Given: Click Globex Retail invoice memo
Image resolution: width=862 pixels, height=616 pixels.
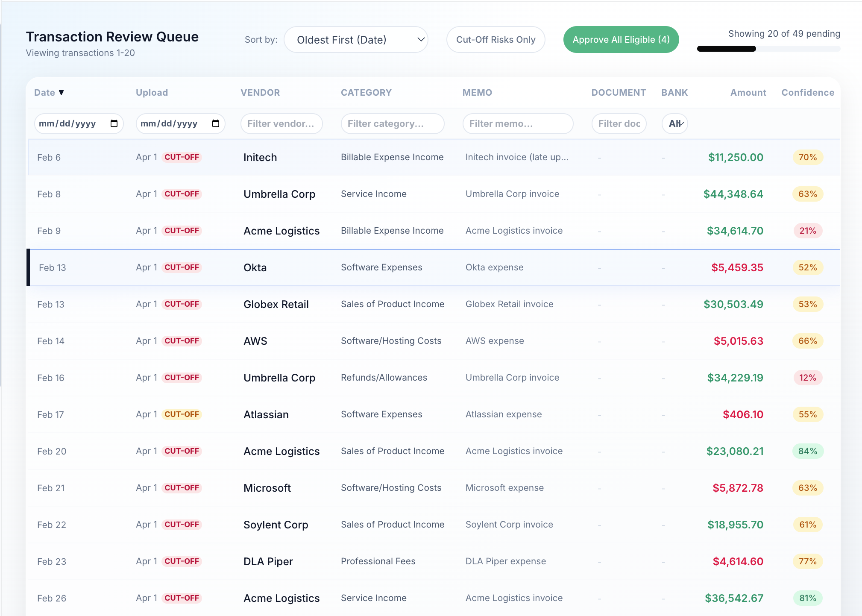Looking at the screenshot, I should (x=509, y=304).
